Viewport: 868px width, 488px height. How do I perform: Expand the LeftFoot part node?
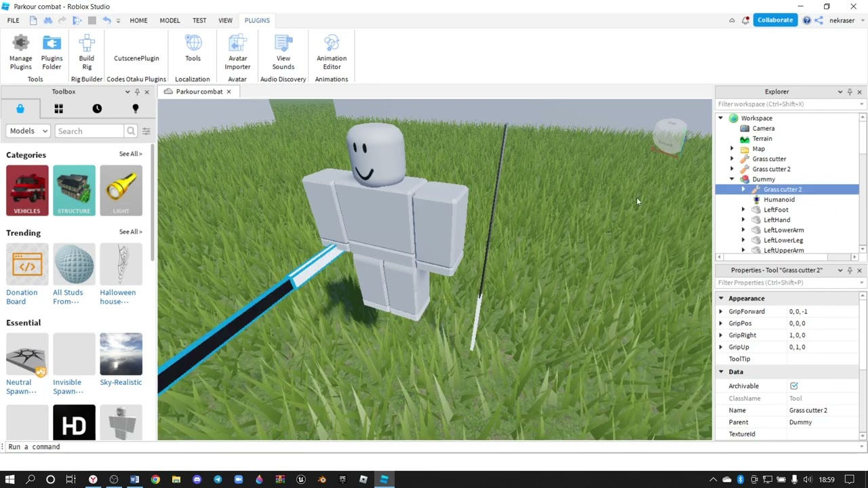coord(743,209)
